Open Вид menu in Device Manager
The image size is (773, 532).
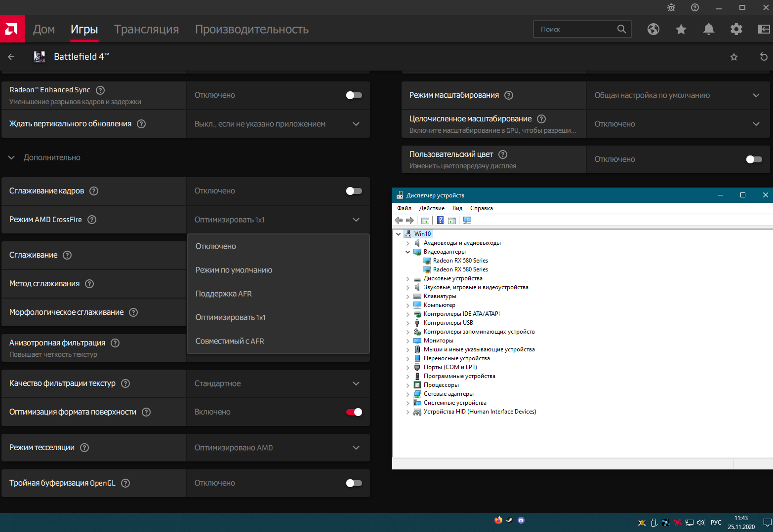tap(457, 208)
